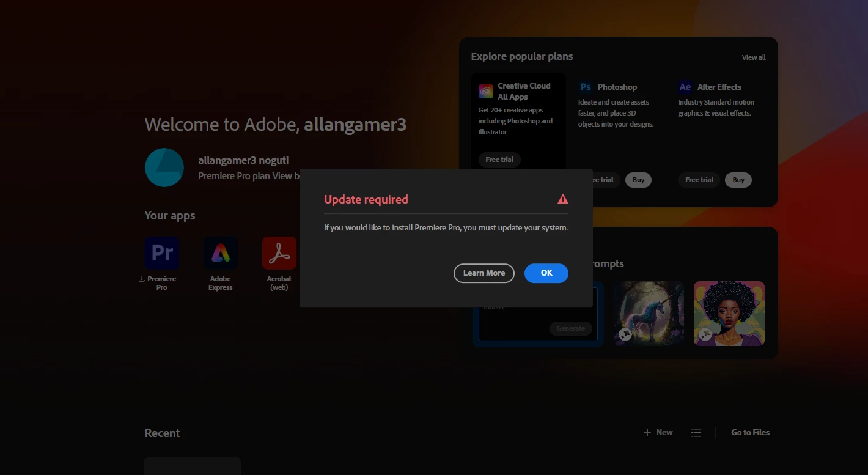This screenshot has width=868, height=475.
Task: Launch the Adobe Express app icon
Action: [221, 253]
